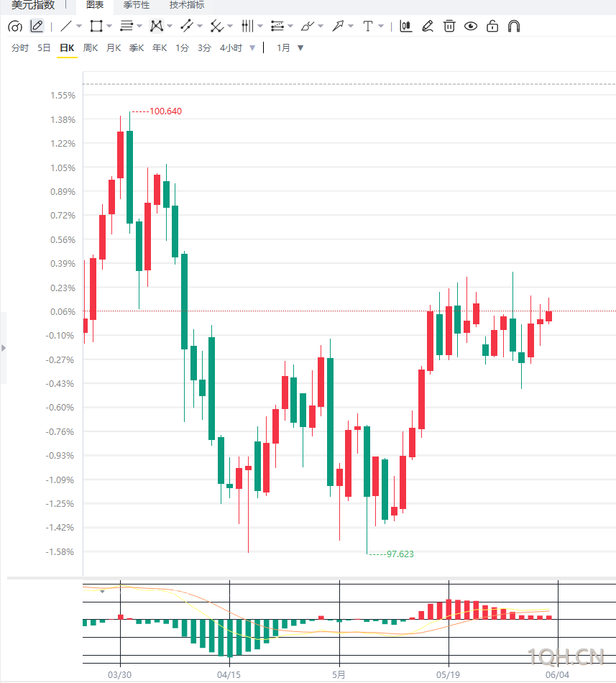
Task: Select the arrow drawing tool
Action: coord(338,26)
